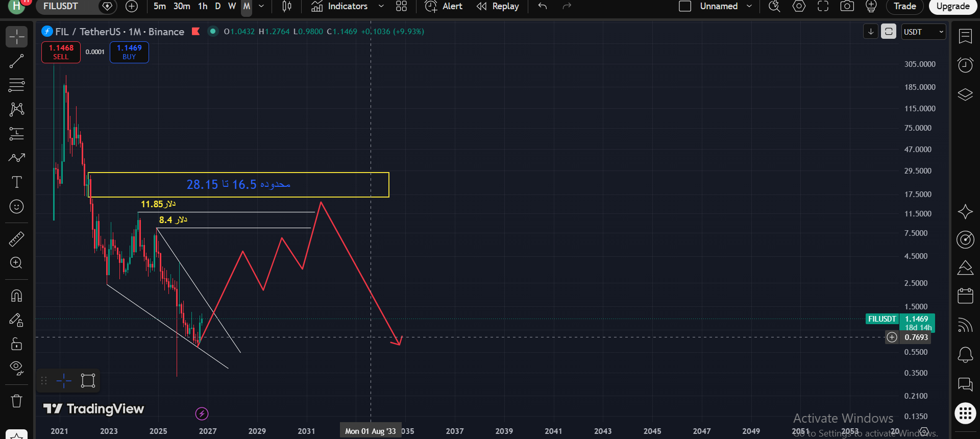Image resolution: width=980 pixels, height=439 pixels.
Task: Click the Upgrade button
Action: click(x=952, y=6)
